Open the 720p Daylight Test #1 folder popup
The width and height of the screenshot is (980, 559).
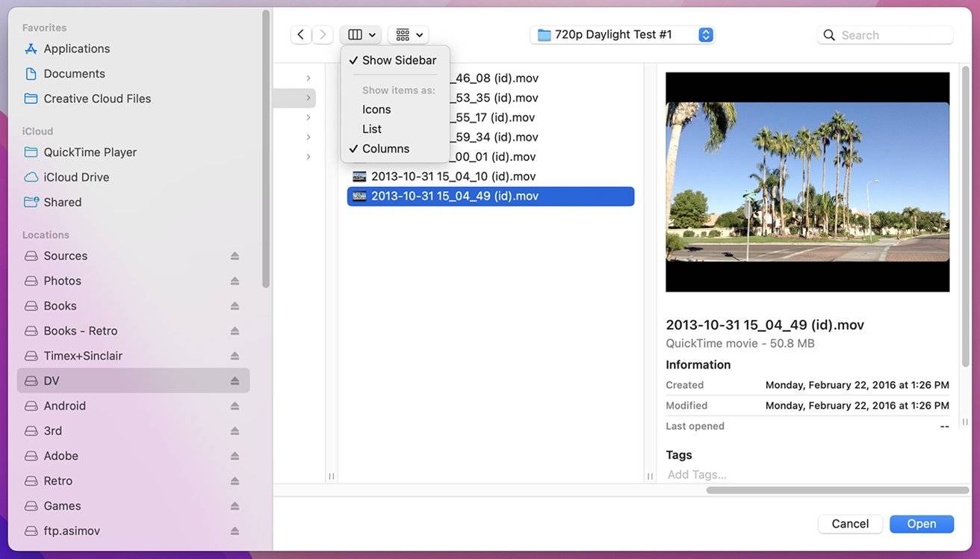coord(622,34)
